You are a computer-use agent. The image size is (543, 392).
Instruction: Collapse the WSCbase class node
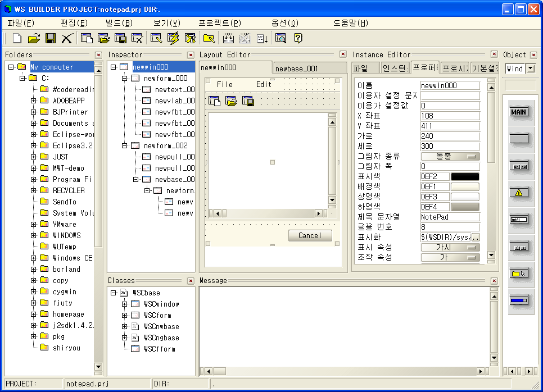click(113, 293)
